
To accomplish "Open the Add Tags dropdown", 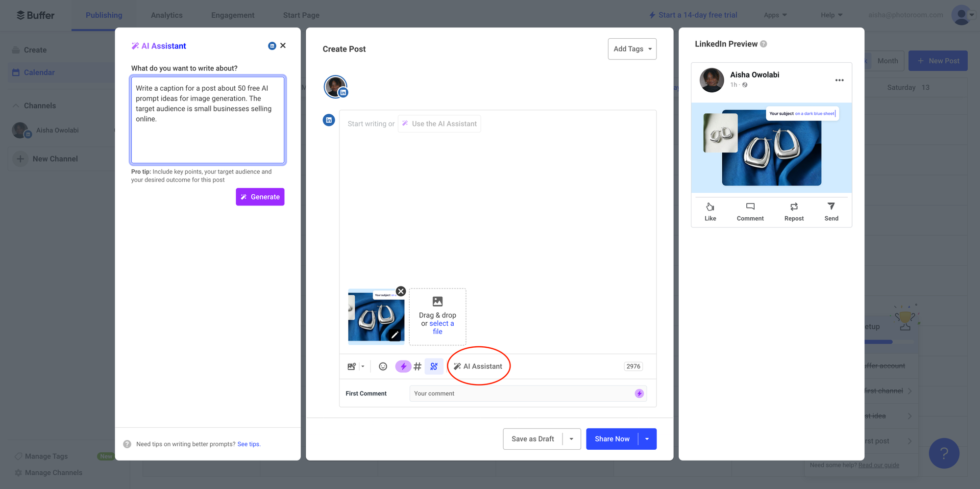I will pyautogui.click(x=632, y=49).
